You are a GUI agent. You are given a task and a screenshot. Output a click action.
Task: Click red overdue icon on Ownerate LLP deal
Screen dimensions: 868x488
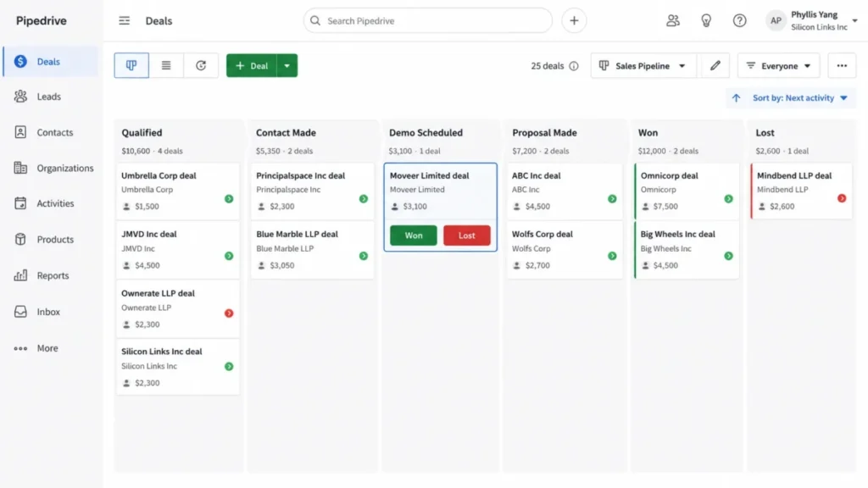tap(229, 313)
